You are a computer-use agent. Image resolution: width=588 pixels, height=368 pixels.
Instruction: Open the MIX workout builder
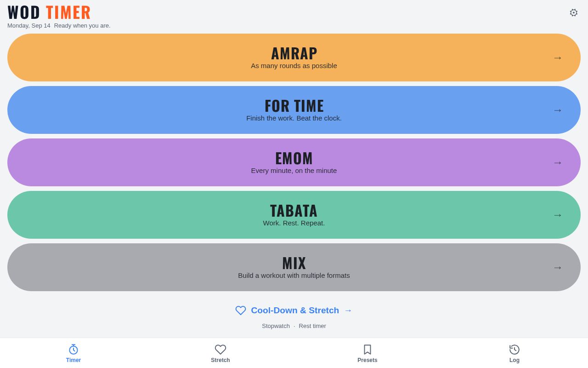tap(294, 267)
